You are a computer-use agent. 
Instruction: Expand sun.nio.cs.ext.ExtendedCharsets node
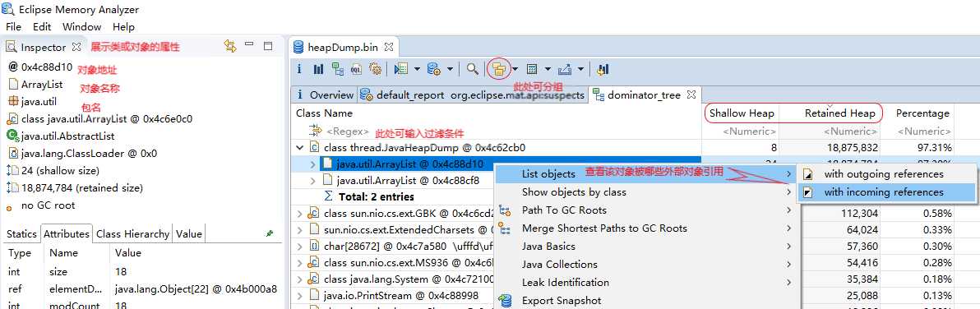tap(300, 230)
